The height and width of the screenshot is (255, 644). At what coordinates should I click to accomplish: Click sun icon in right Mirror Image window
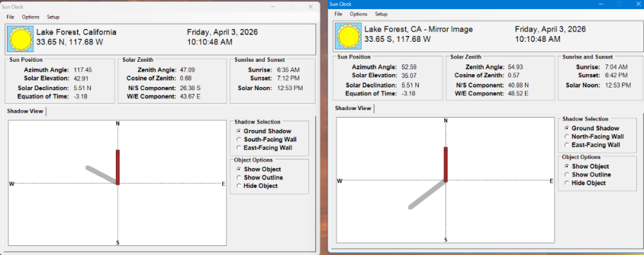348,36
